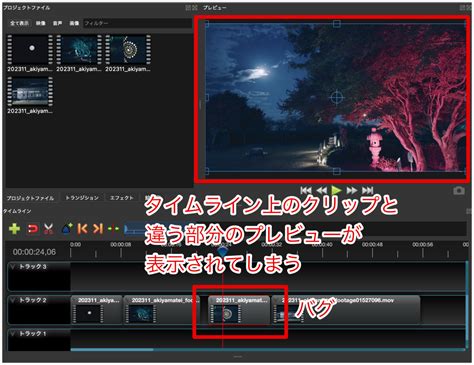Image resolution: width=474 pixels, height=365 pixels.
Task: Select the トラック 3 header label
Action: point(33,267)
